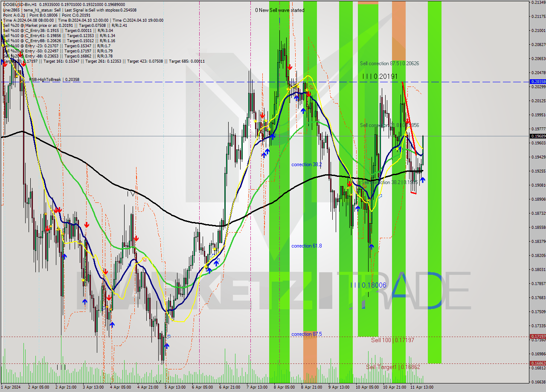Click the red 0.17197 price tag on axis
The height and width of the screenshot is (392, 546).
point(537,336)
